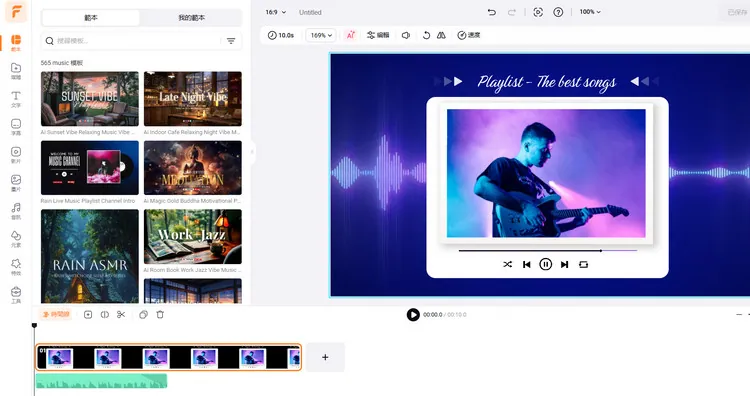Click the 565 music templates label

[62, 63]
